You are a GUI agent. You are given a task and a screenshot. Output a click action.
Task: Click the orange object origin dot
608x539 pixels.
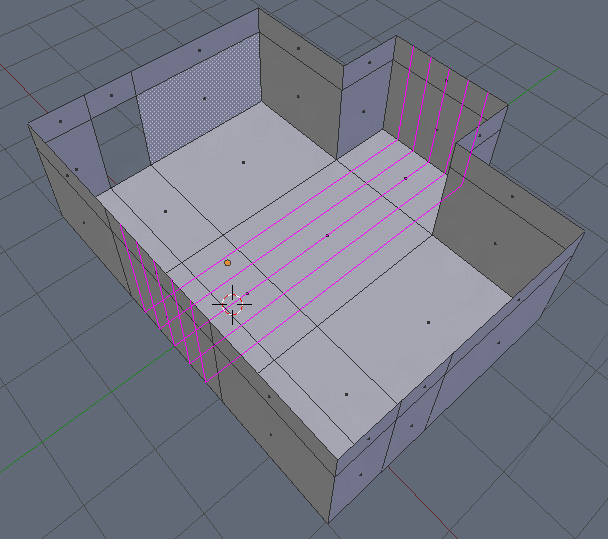(x=228, y=263)
